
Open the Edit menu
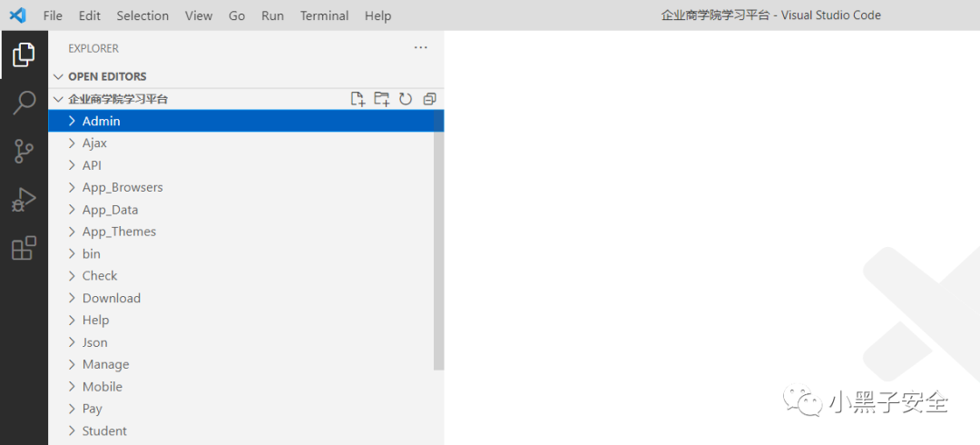(x=89, y=15)
